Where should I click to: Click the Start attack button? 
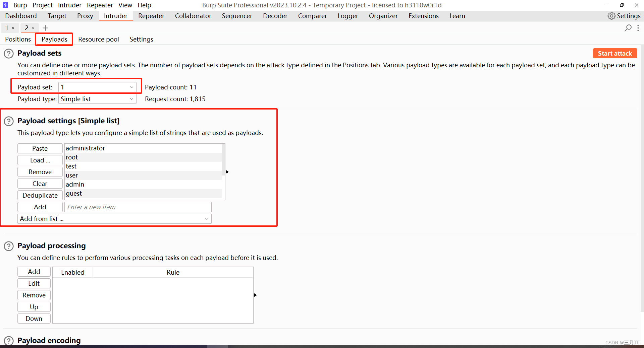point(615,53)
